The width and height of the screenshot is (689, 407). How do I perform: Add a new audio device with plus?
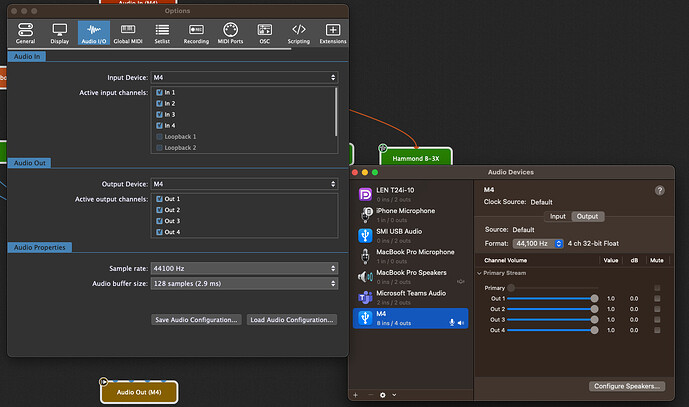pos(355,395)
